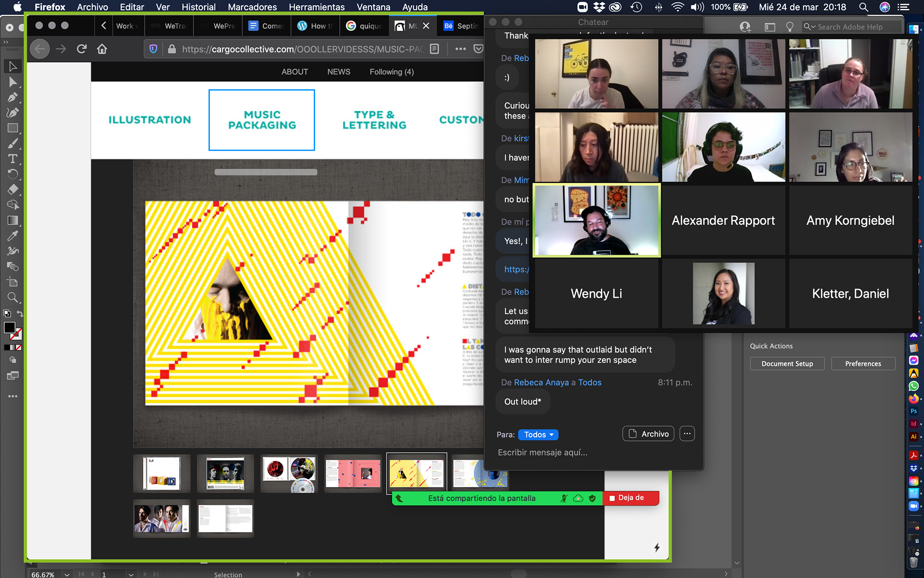This screenshot has width=924, height=578.
Task: Select the Puppet Warp tool
Action: pyautogui.click(x=13, y=251)
